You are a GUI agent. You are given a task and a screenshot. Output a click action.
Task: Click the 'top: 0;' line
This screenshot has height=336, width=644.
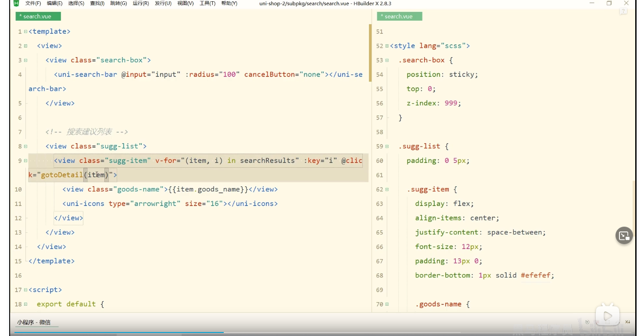[x=421, y=89]
